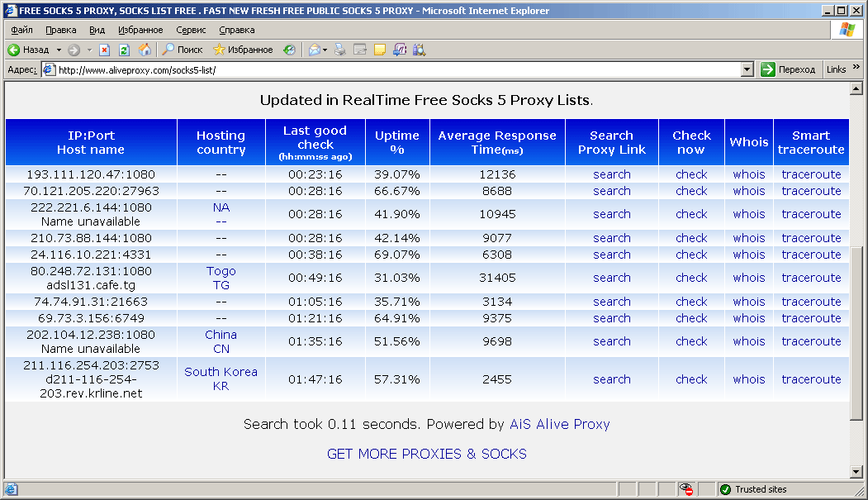
Task: Open the Файл menu
Action: (x=21, y=30)
